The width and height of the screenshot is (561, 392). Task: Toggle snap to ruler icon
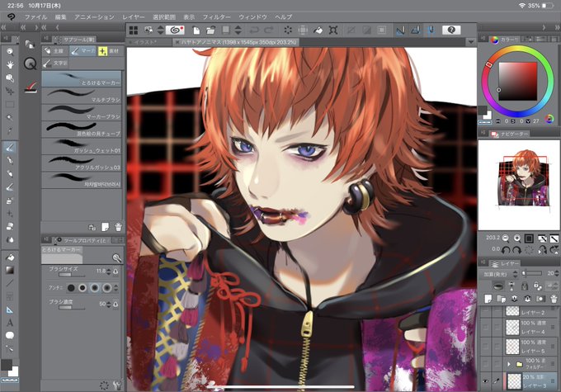pyautogui.click(x=400, y=30)
